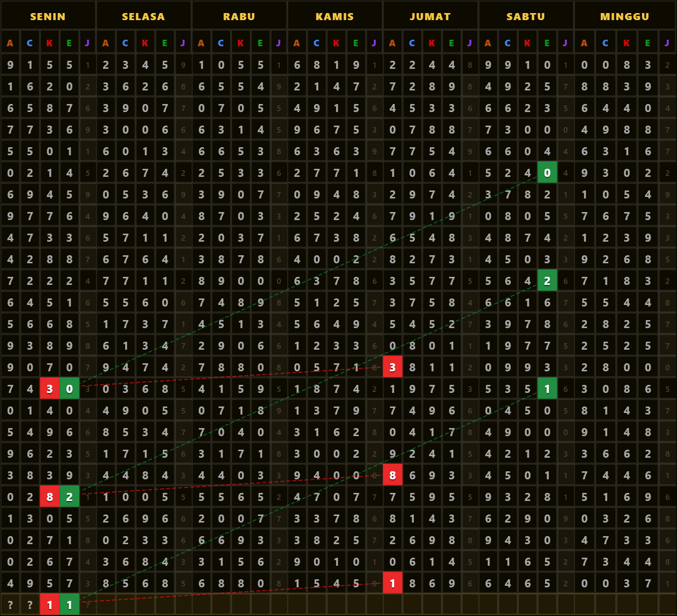This screenshot has height=616, width=677.
Task: Select the red K column header under SENIN
Action: coord(49,43)
